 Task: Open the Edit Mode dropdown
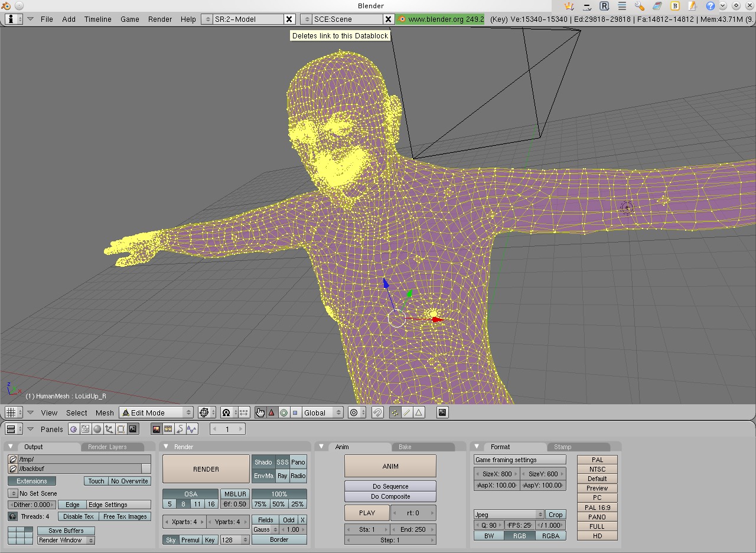point(156,413)
